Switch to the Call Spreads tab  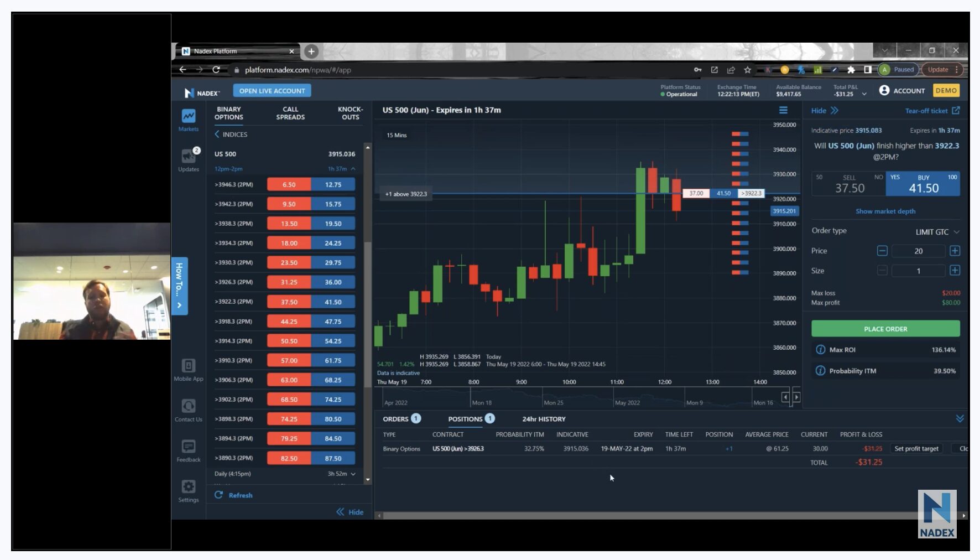coord(290,113)
